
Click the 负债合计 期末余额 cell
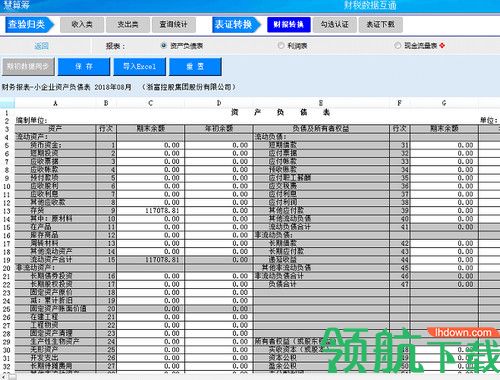click(444, 284)
